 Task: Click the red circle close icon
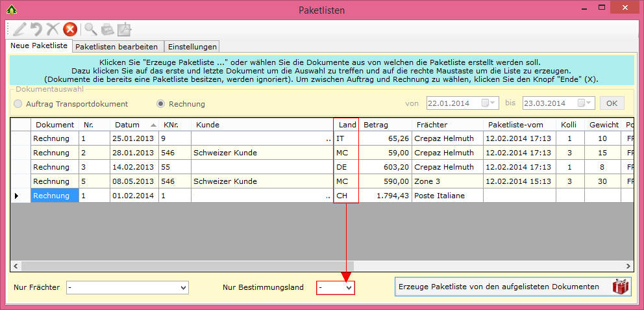(x=70, y=29)
